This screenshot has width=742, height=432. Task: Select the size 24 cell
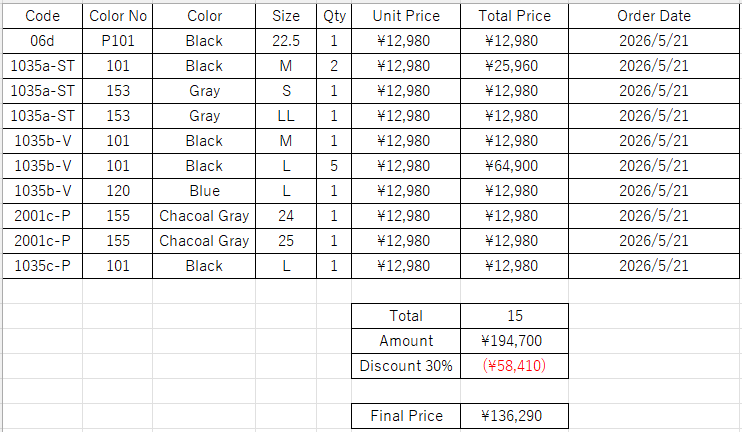pos(286,216)
